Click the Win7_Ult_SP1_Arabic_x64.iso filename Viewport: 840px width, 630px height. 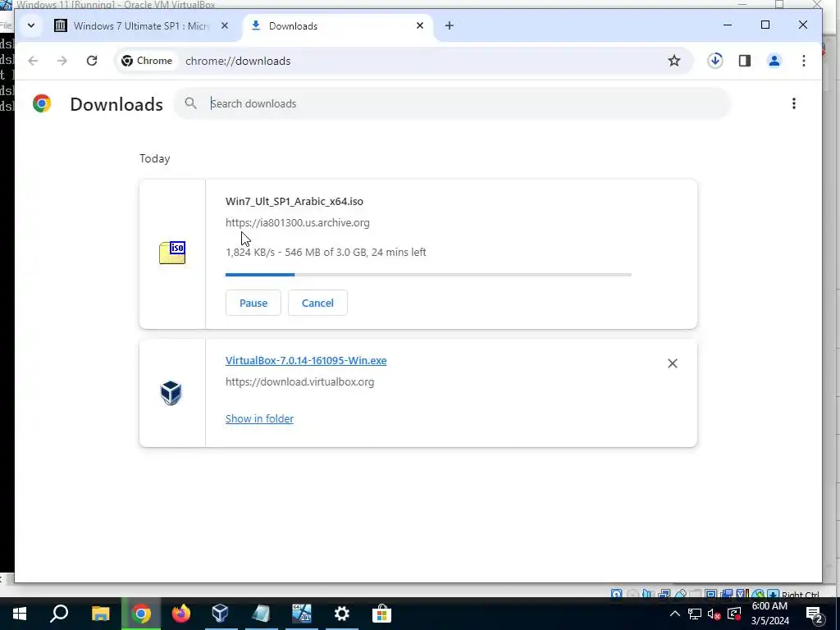coord(294,202)
